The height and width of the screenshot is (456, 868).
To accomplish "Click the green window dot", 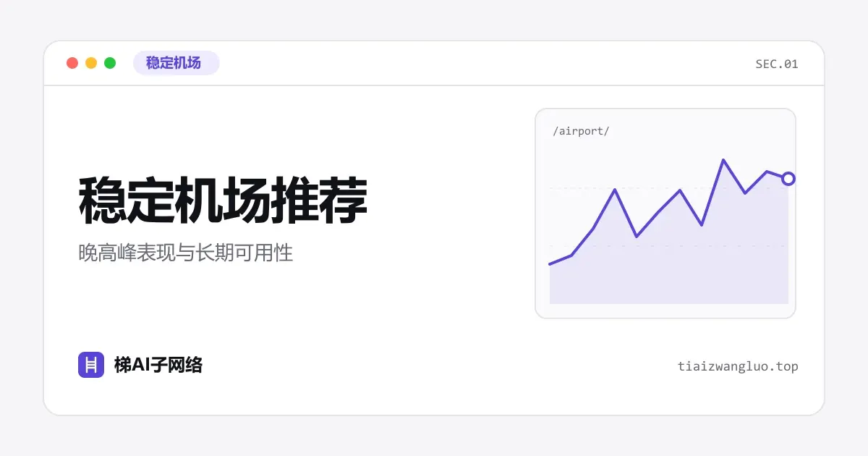I will [110, 63].
